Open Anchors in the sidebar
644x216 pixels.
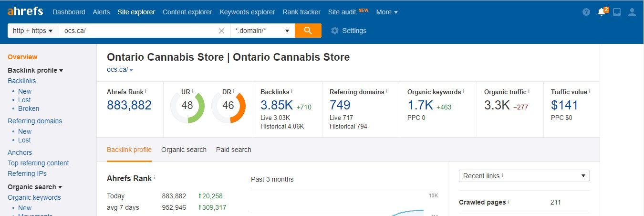pos(20,152)
